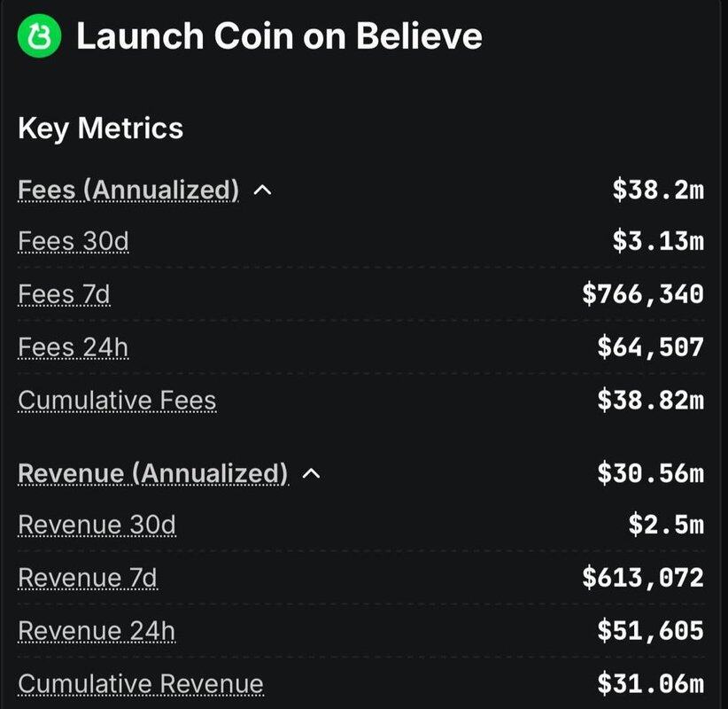
Task: Click the Revenue 7d label
Action: pyautogui.click(x=88, y=578)
